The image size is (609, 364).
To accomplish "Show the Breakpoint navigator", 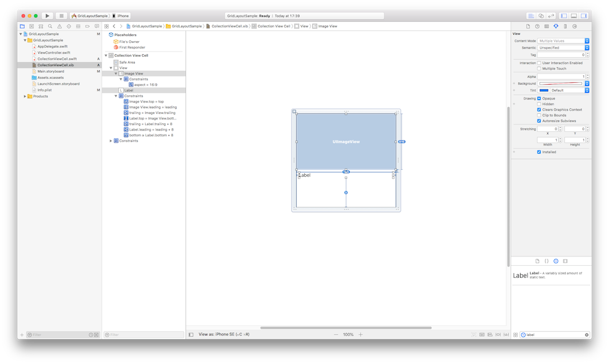I will 87,26.
